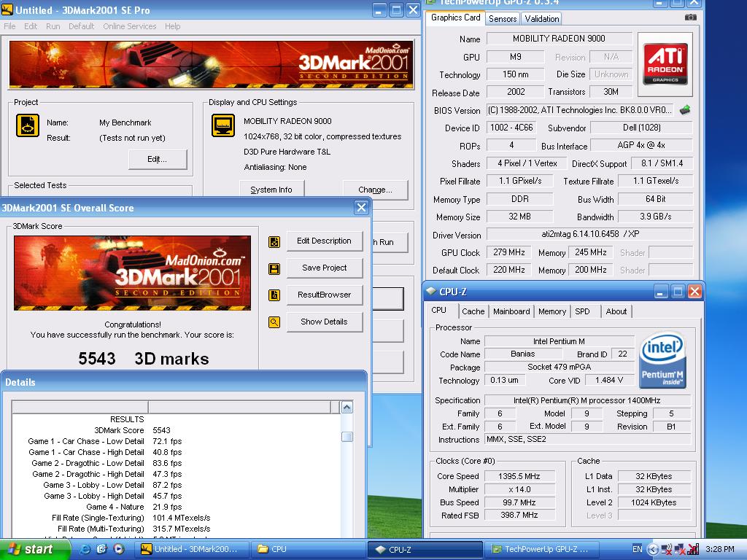Click the monitor icon in Display and CPU Settings

click(223, 125)
